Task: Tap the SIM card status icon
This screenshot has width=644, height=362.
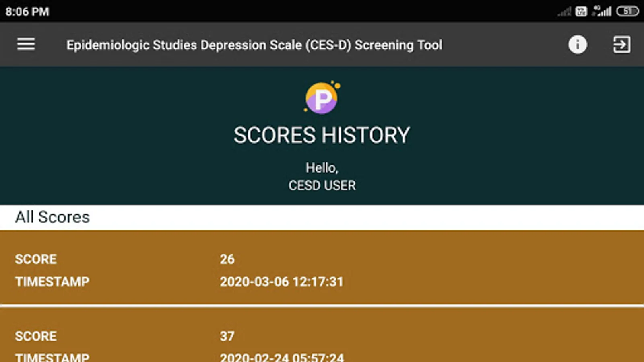Action: click(x=581, y=11)
